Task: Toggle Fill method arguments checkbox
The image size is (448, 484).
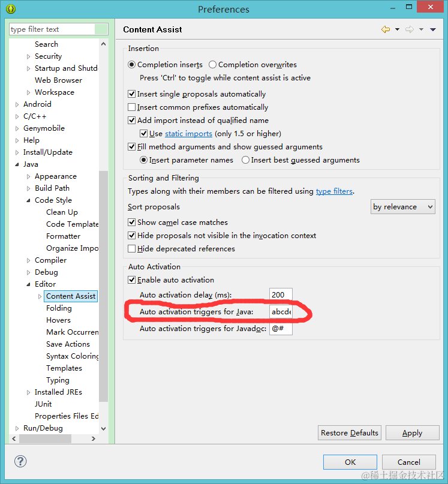Action: click(131, 146)
